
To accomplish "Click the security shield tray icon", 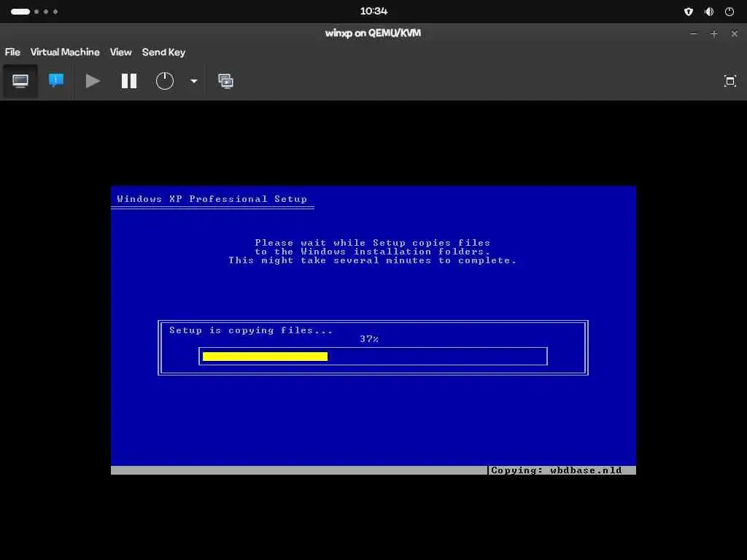I will pyautogui.click(x=689, y=12).
